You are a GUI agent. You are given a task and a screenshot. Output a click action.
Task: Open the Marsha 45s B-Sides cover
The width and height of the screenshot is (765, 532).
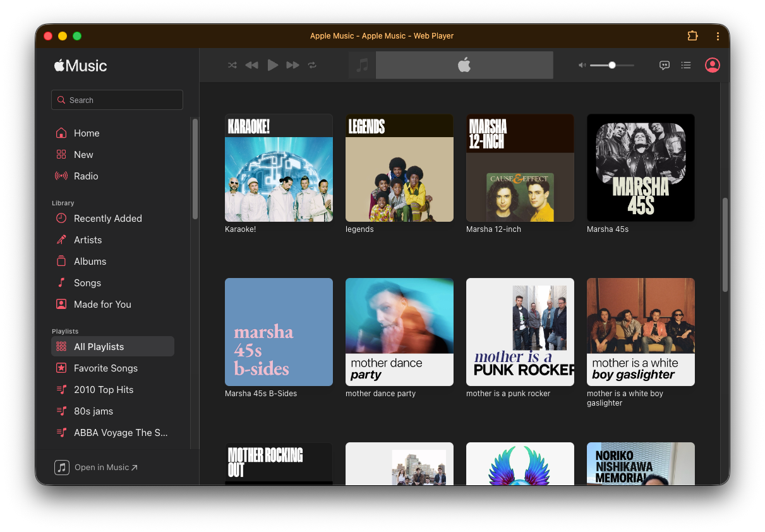(x=279, y=332)
